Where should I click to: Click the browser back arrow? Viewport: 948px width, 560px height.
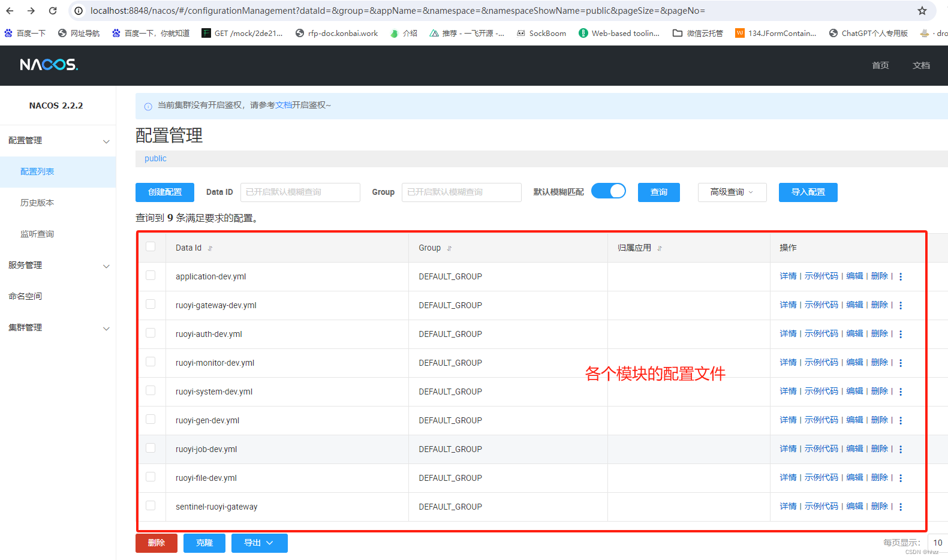pos(10,11)
